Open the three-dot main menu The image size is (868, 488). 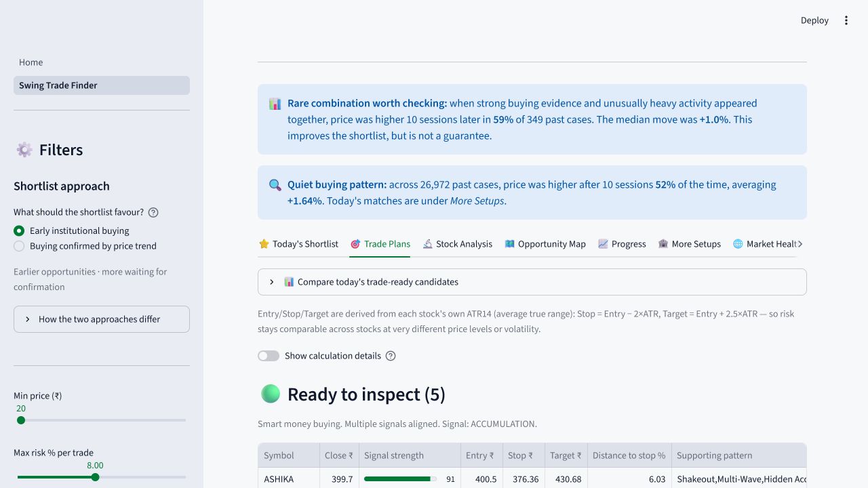(846, 20)
